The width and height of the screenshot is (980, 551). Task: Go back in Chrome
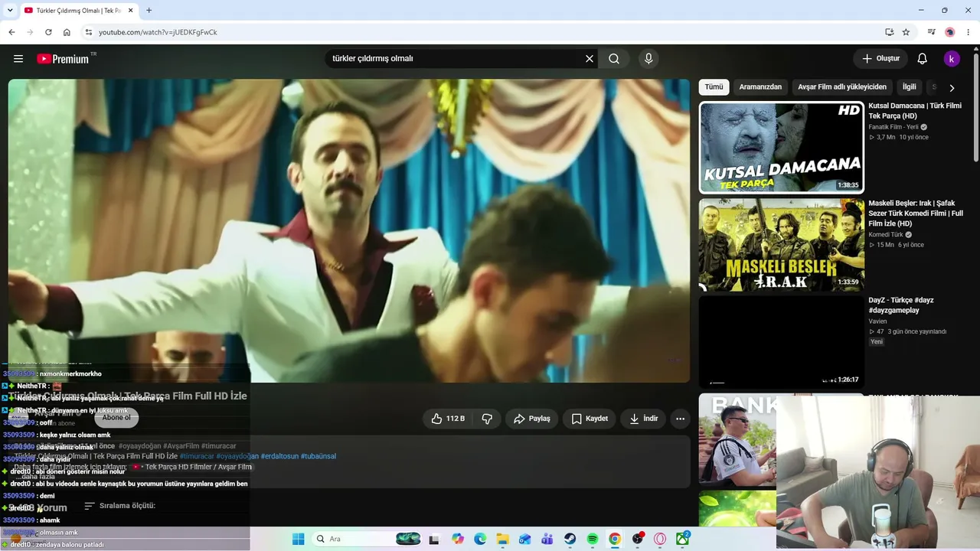click(11, 32)
